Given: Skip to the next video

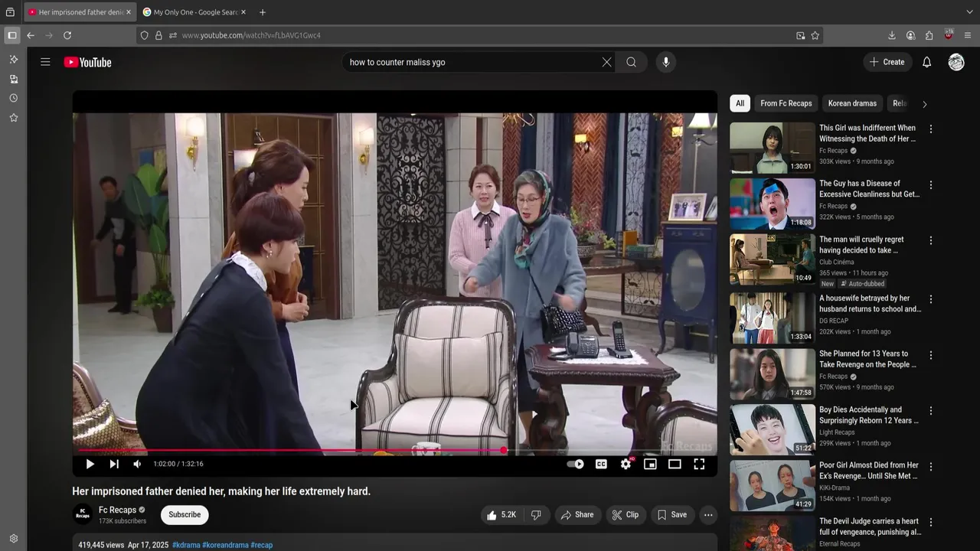Looking at the screenshot, I should (114, 464).
